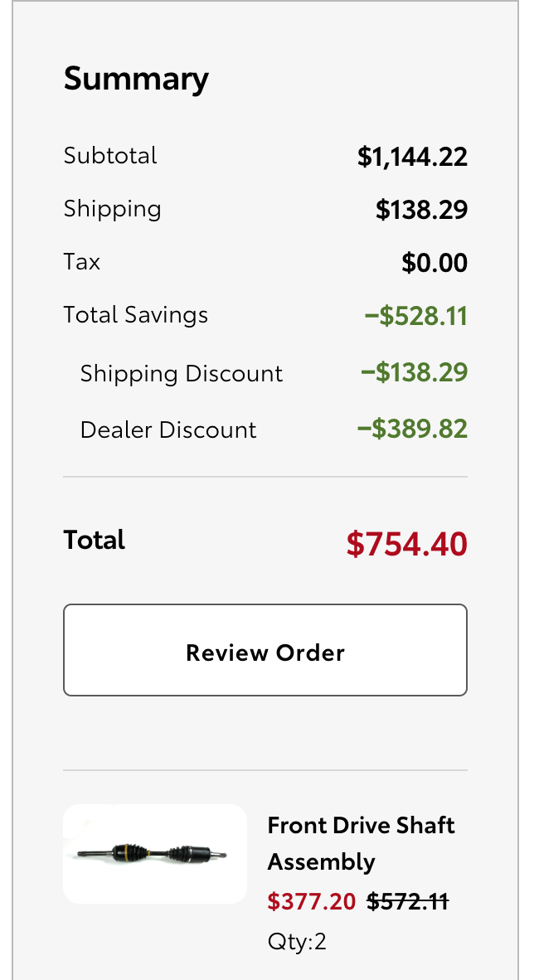The height and width of the screenshot is (980, 539).
Task: Click the Shipping row label
Action: [x=113, y=209]
